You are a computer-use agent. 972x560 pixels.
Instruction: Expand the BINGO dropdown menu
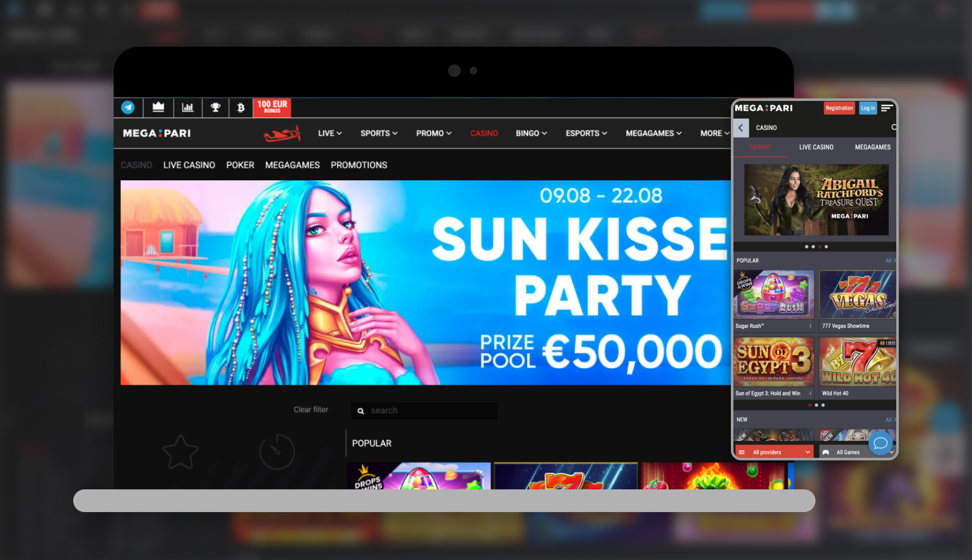pyautogui.click(x=531, y=133)
